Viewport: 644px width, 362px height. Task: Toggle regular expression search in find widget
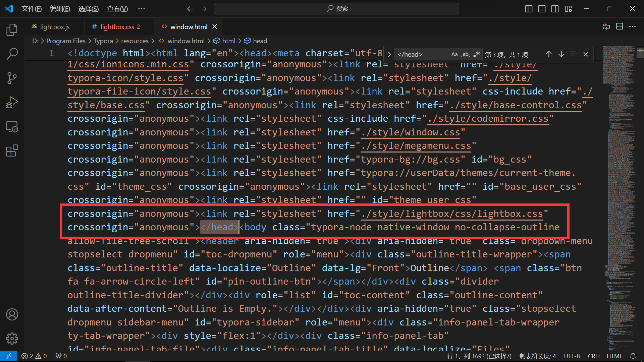click(x=476, y=54)
